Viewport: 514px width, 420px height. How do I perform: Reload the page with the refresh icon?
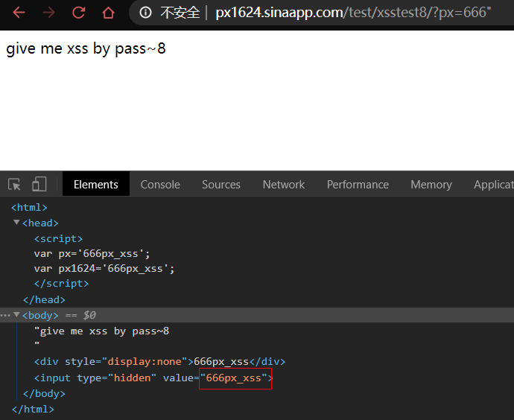point(78,13)
